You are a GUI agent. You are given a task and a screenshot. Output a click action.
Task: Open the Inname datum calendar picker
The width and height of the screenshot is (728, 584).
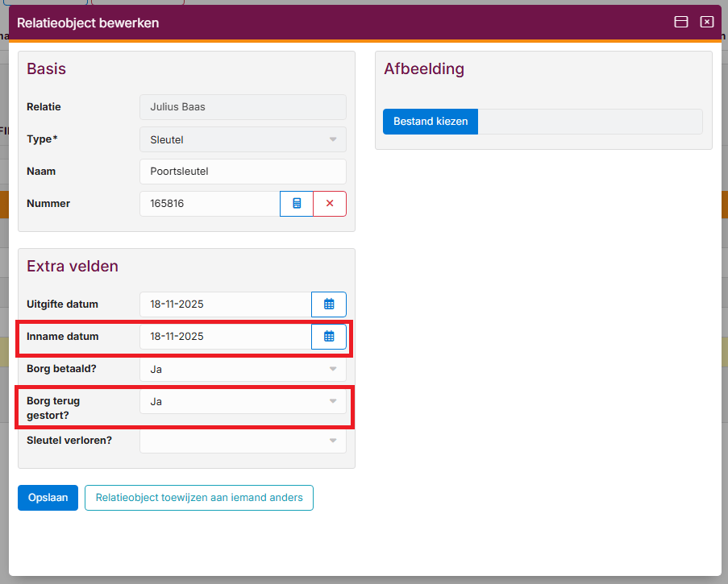click(329, 337)
